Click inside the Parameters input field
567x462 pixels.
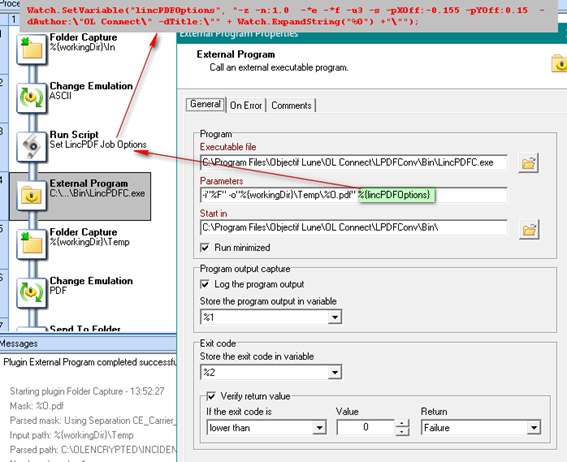pyautogui.click(x=353, y=195)
